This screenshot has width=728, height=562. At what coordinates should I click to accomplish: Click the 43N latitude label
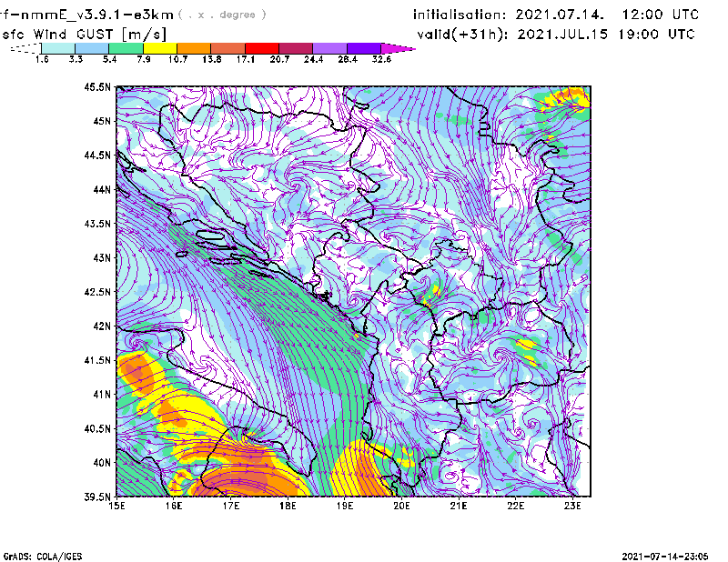pos(102,257)
